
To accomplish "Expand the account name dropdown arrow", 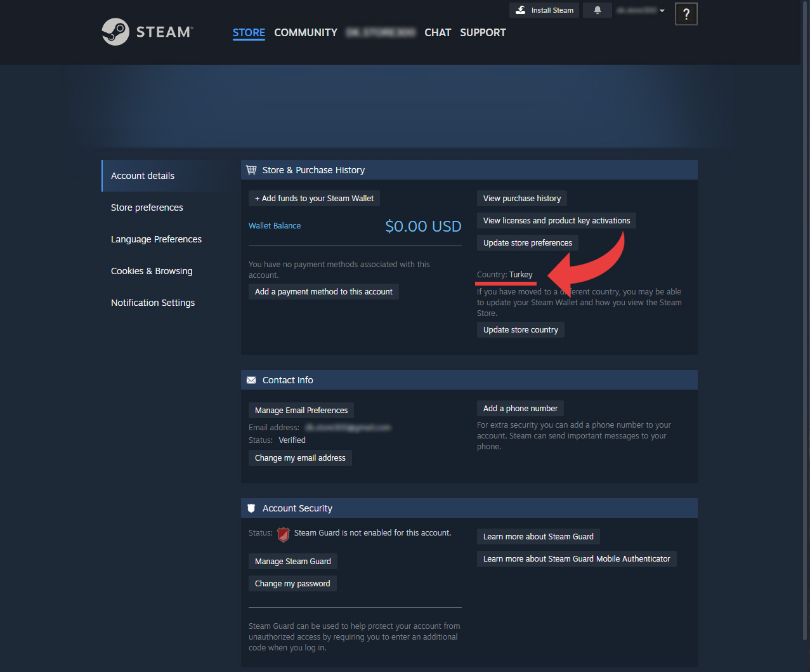I will [x=662, y=11].
